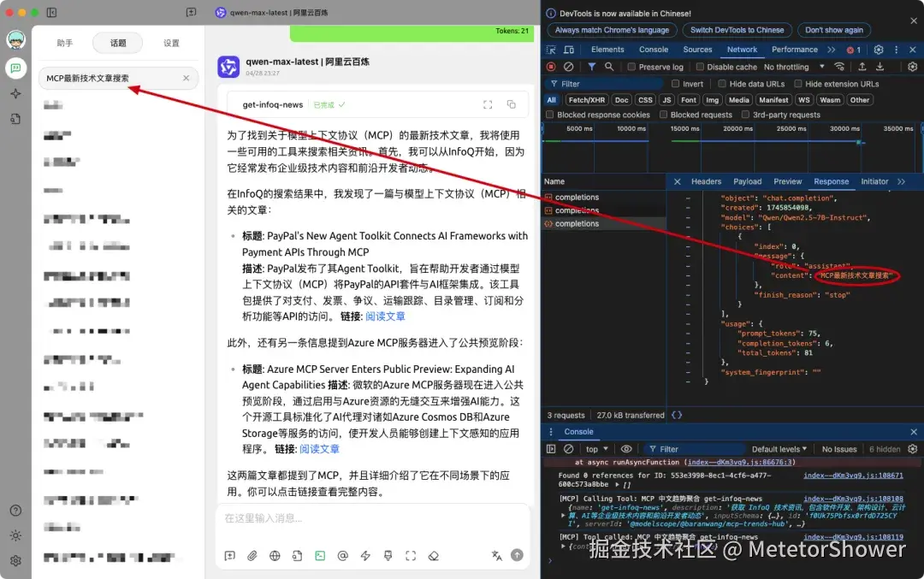Check Hide extension URLs
Viewport: 924px width, 579px height.
click(798, 84)
